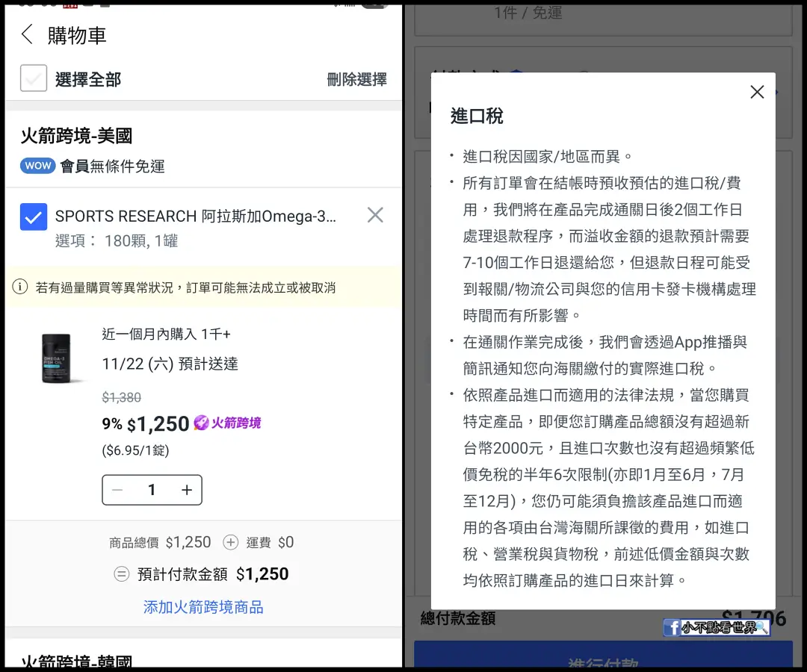Remove the Omega-3 item with the X icon
The image size is (807, 672).
point(375,215)
